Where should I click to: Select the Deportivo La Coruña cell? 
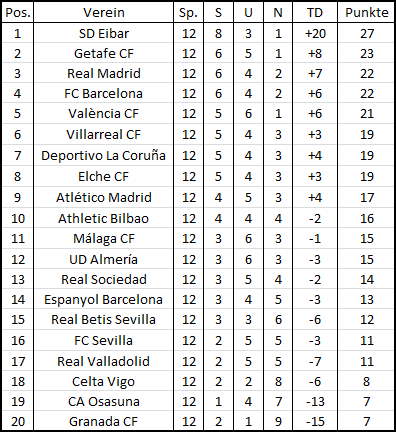point(103,155)
